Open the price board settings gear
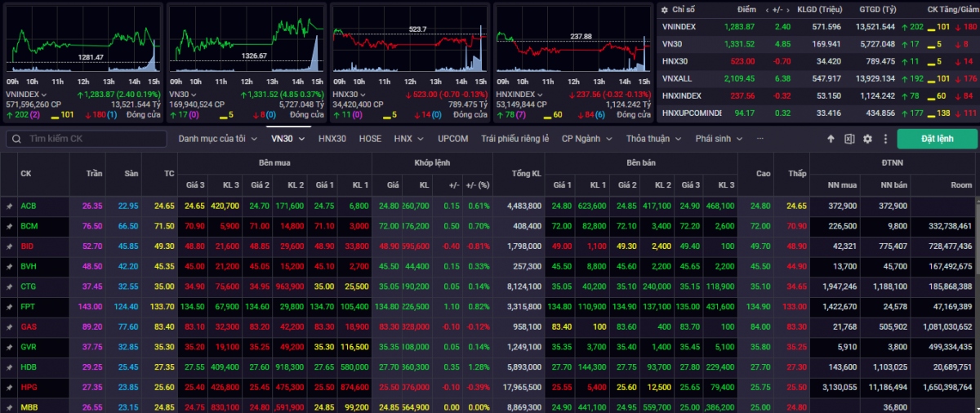 click(x=867, y=139)
